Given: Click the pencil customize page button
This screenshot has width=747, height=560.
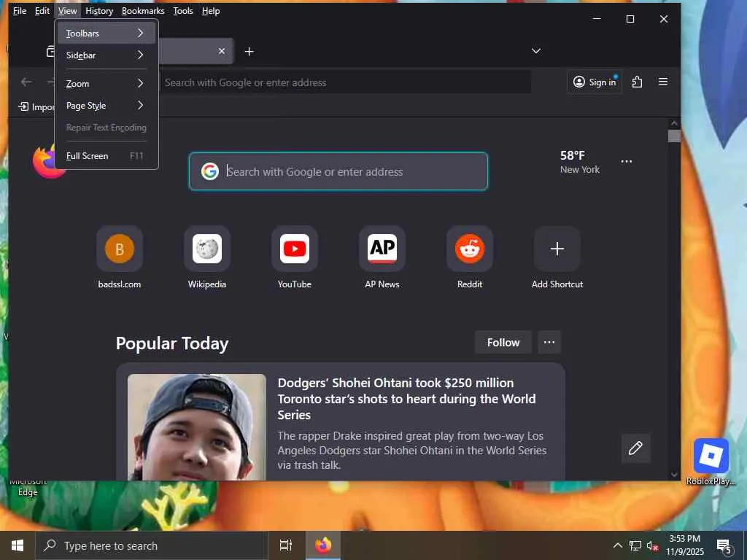Looking at the screenshot, I should (635, 448).
